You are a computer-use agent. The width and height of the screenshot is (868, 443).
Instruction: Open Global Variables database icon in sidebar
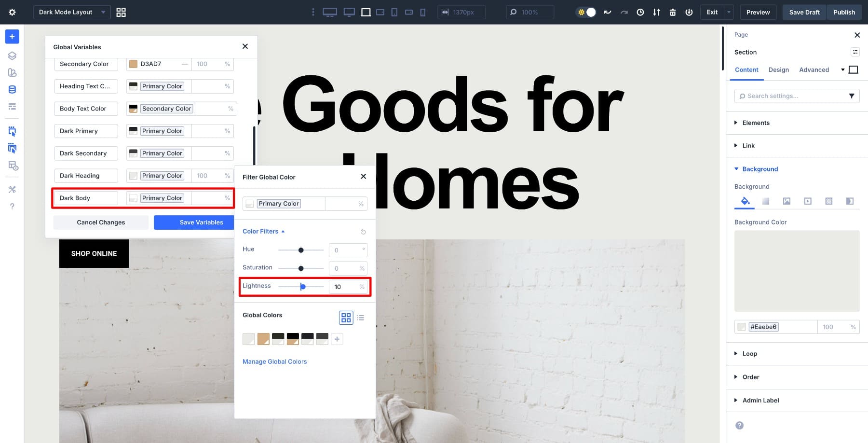pos(12,89)
